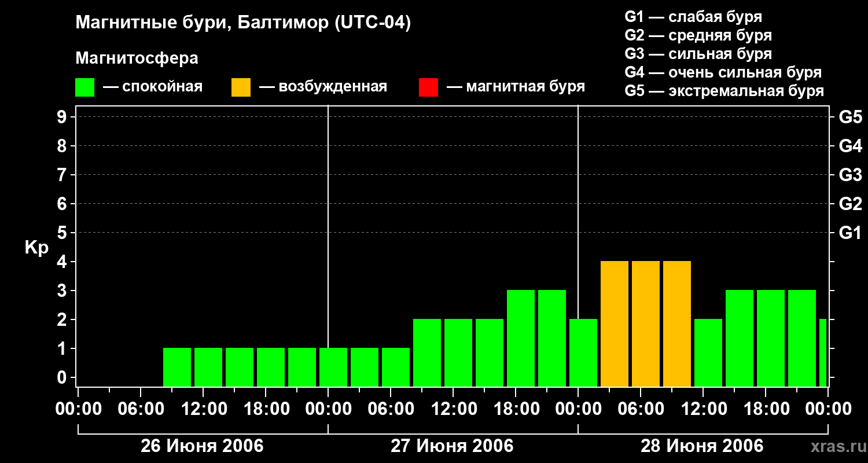
Task: Click the 06:00 time label for 28 June
Action: 641,409
